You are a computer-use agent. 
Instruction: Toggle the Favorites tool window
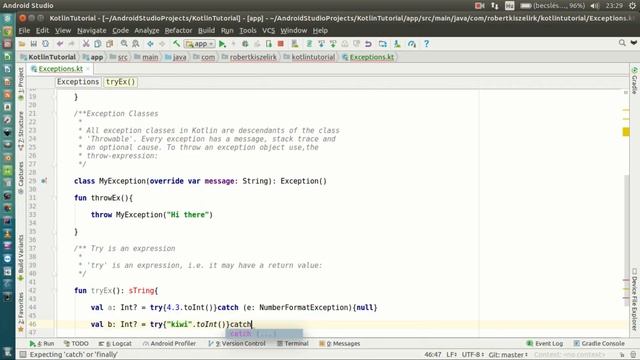tap(21, 312)
